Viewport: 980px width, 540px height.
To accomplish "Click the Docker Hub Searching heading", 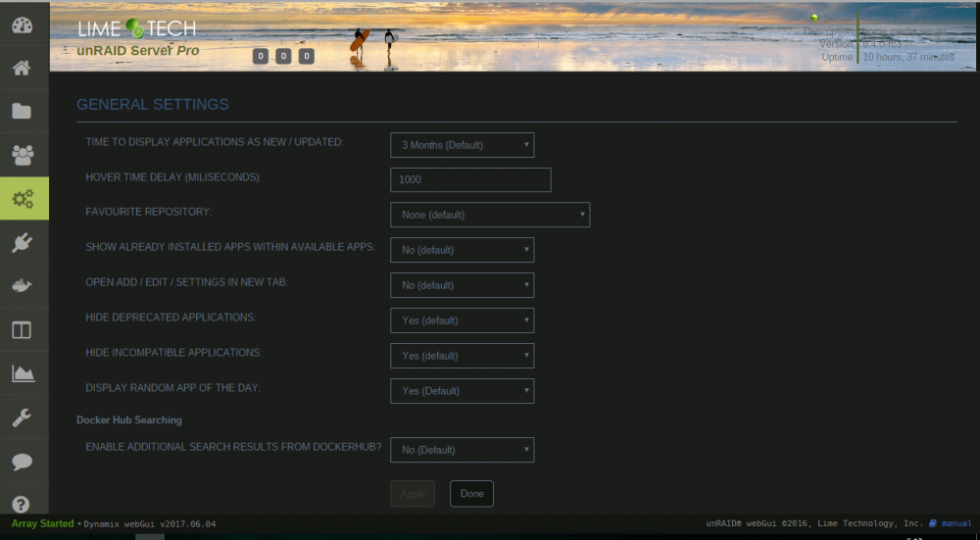I will [x=129, y=420].
